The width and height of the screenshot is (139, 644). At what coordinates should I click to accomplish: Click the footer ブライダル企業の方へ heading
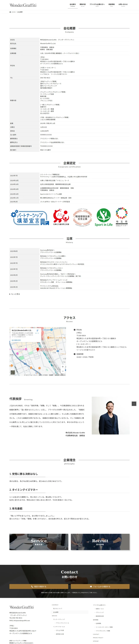pyautogui.click(x=100, y=605)
